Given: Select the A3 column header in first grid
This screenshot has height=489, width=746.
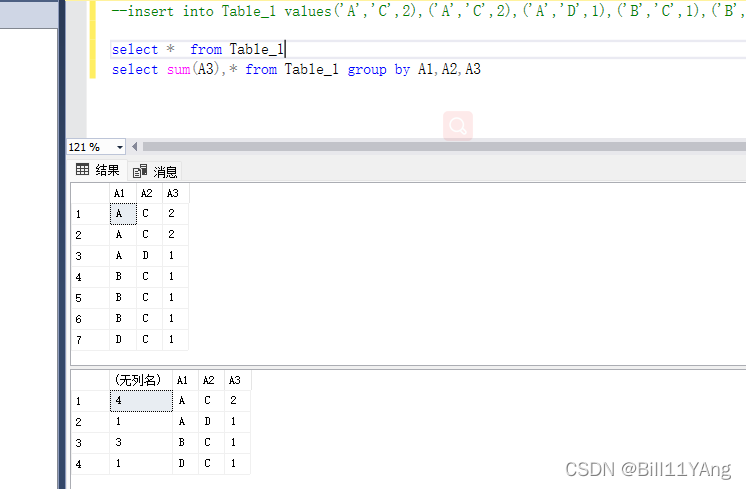Looking at the screenshot, I should click(176, 193).
